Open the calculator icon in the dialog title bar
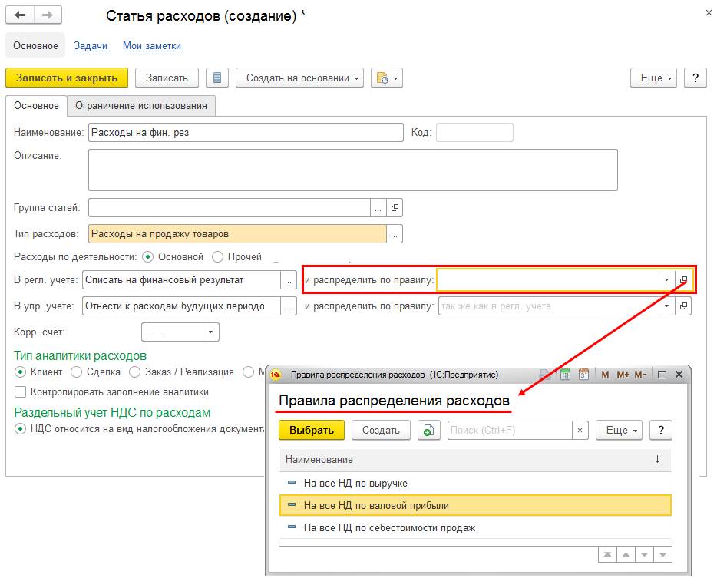 565,375
